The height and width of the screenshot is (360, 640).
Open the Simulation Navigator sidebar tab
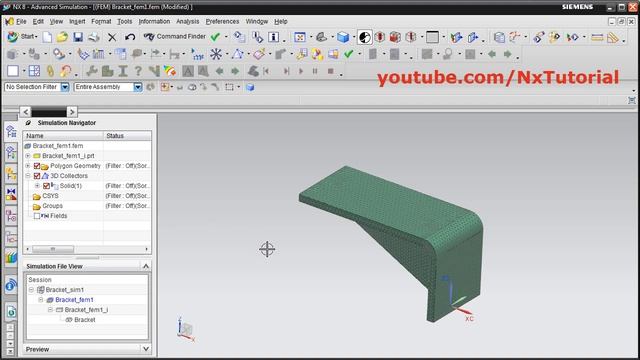tap(11, 131)
